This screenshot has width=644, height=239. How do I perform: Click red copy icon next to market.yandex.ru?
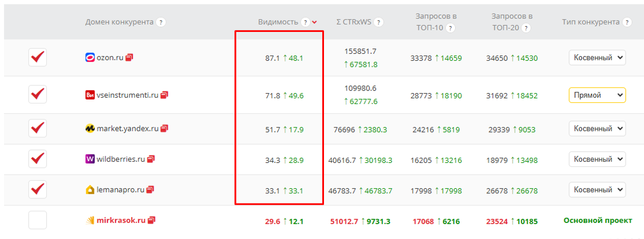164,129
